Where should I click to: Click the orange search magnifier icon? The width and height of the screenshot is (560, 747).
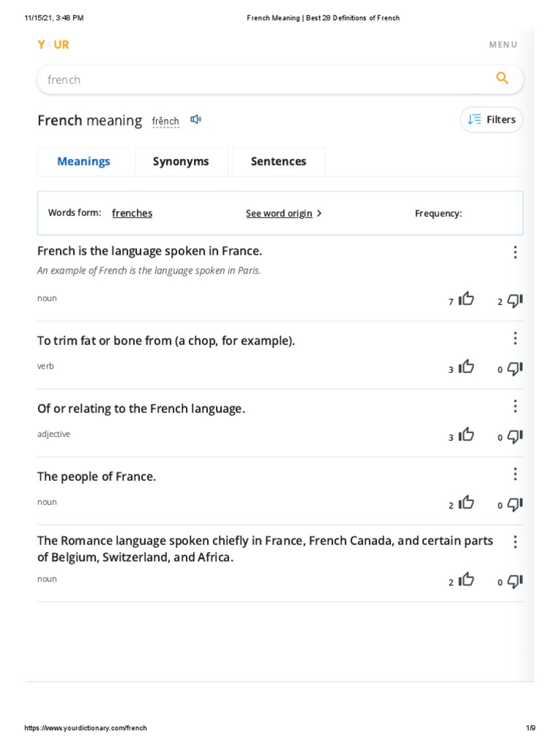pyautogui.click(x=502, y=79)
